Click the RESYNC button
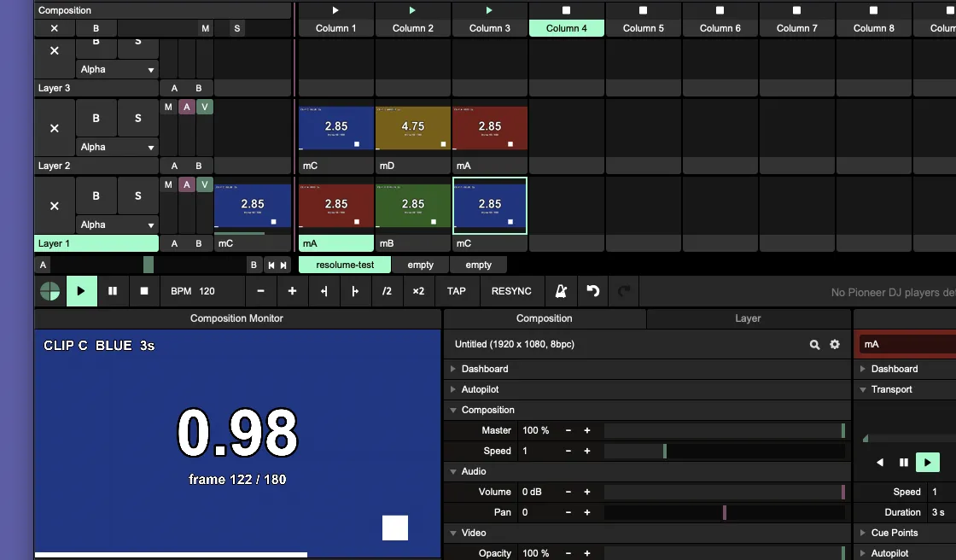This screenshot has height=560, width=956. (511, 291)
